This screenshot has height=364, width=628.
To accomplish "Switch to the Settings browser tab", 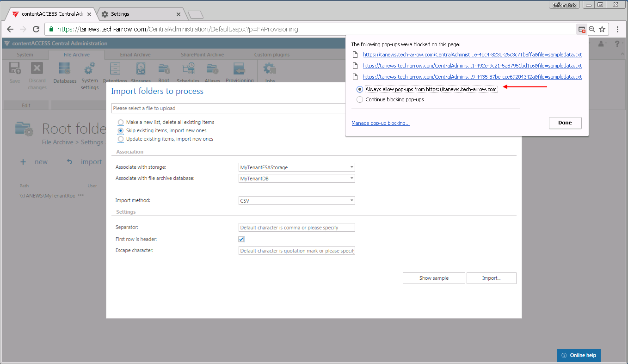I will pos(138,14).
